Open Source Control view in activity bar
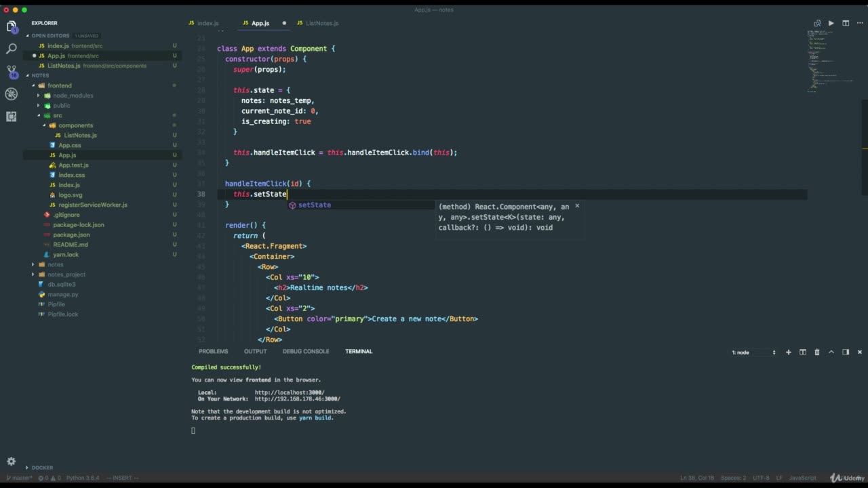 (12, 71)
